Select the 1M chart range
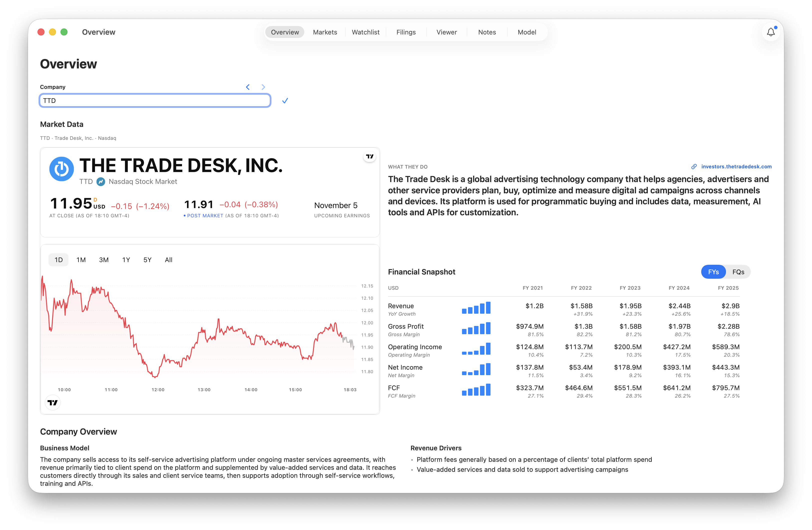The image size is (812, 530). coord(81,260)
